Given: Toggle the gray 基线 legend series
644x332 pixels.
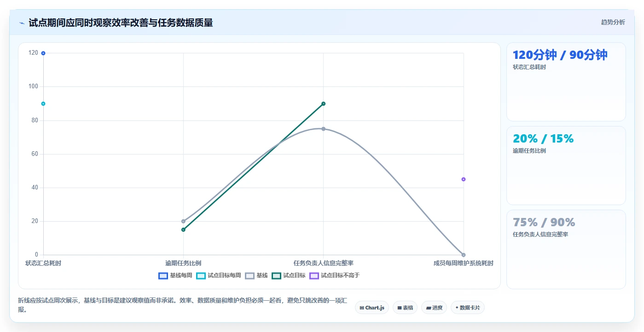Looking at the screenshot, I should coord(256,275).
